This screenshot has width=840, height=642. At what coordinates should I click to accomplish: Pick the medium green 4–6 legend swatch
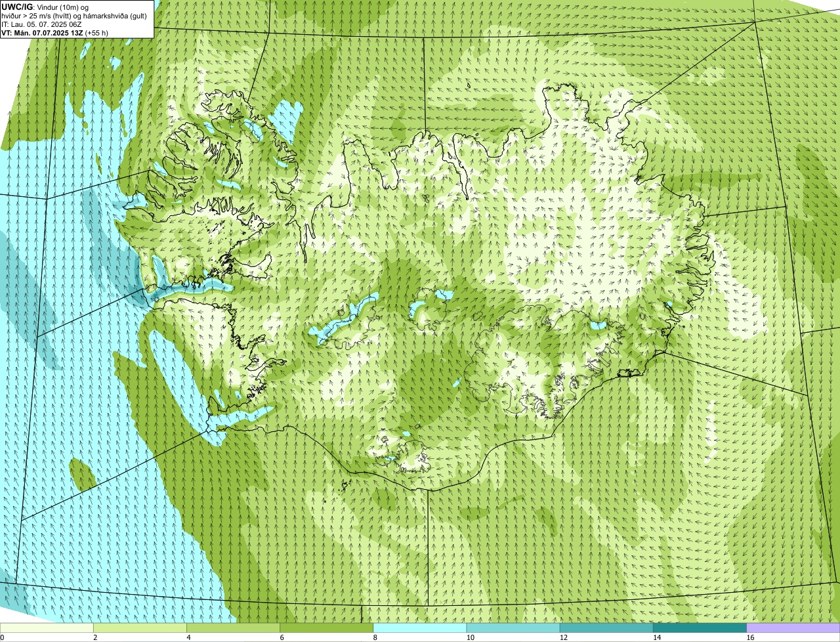[x=233, y=628]
